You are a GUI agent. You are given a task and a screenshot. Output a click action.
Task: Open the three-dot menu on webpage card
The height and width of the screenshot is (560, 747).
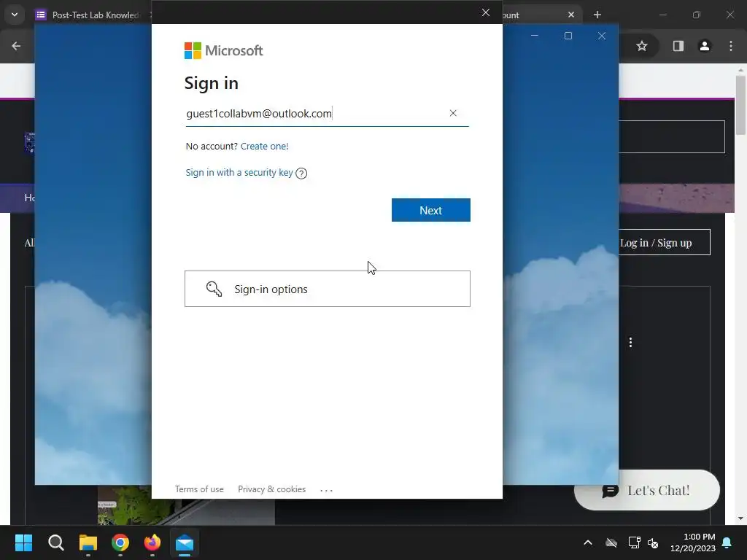click(x=630, y=343)
